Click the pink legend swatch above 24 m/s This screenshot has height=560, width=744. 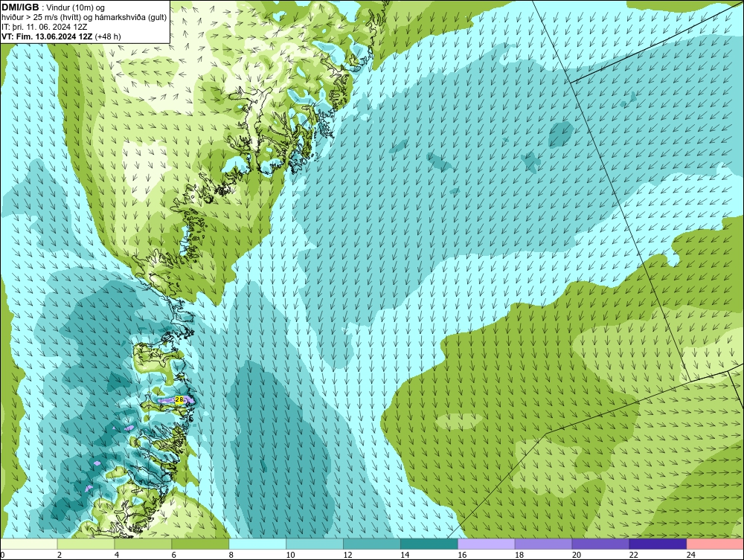coord(715,544)
